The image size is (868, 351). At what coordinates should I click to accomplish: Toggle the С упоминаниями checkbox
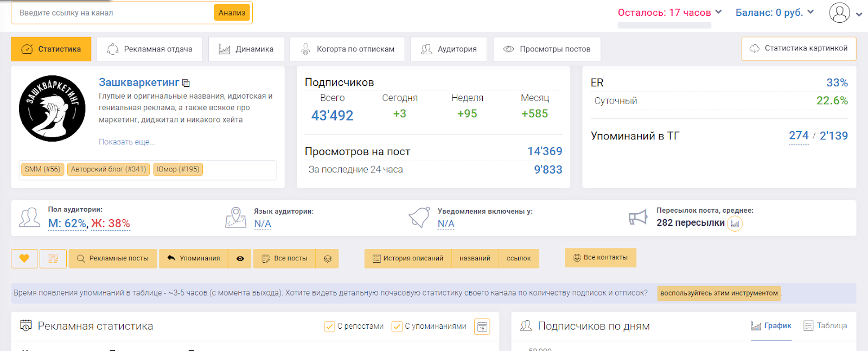pos(397,327)
